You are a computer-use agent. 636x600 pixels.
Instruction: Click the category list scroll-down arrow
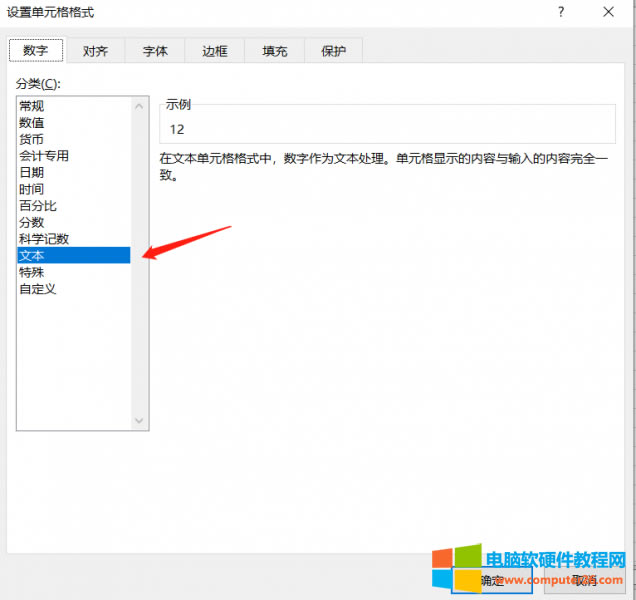139,421
